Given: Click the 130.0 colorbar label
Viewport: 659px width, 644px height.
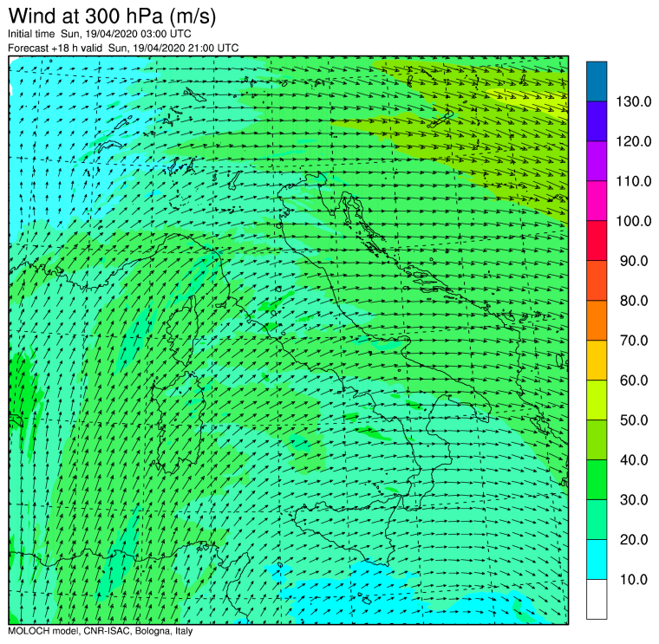Looking at the screenshot, I should [x=633, y=101].
